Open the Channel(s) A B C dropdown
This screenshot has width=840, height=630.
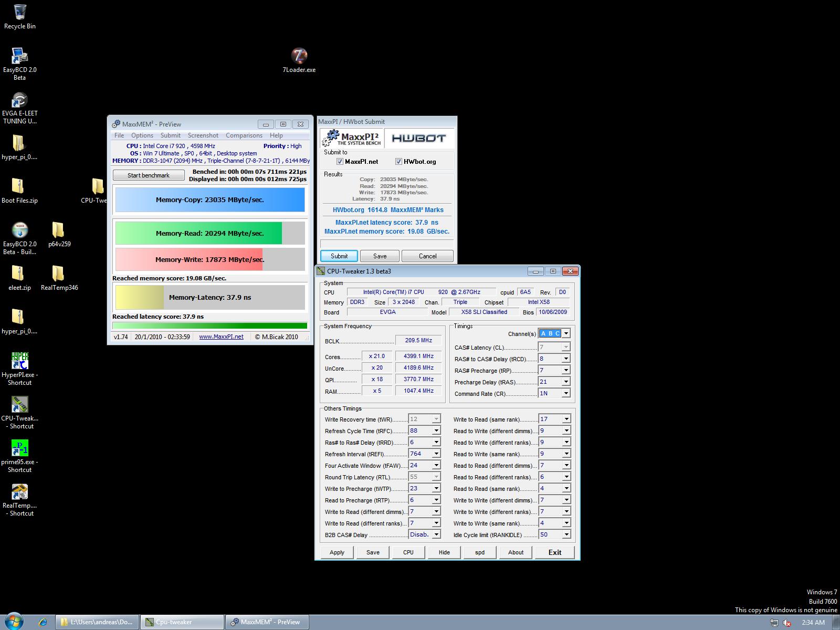pos(566,333)
